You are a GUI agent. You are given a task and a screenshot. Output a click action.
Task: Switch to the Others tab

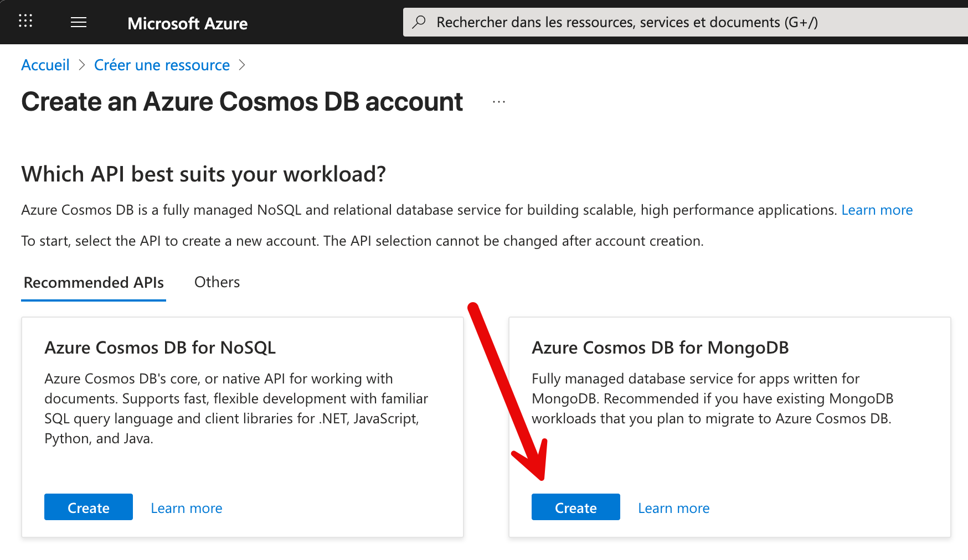click(x=217, y=282)
